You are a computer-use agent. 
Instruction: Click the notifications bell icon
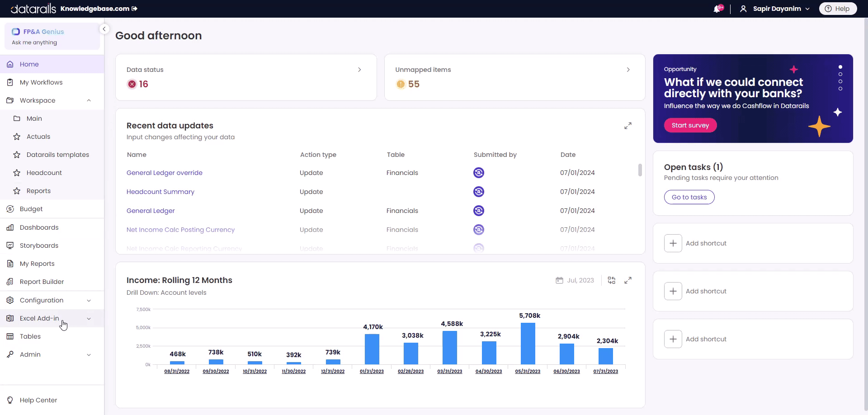[x=717, y=9]
